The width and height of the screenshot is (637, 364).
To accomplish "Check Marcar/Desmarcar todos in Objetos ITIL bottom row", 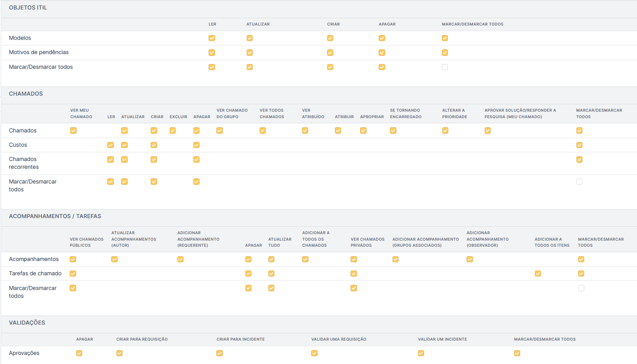I will (x=445, y=67).
